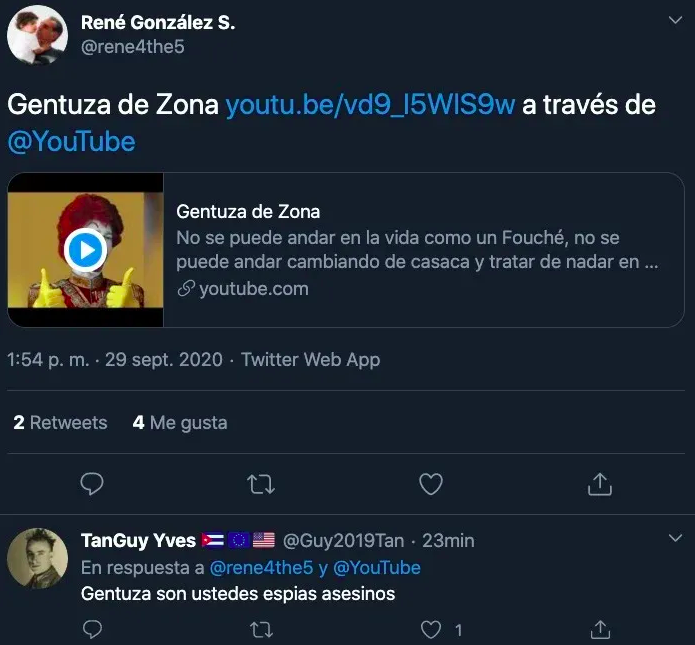Viewport: 695px width, 645px height.
Task: Open TanGuy Yves's profile avatar
Action: click(37, 557)
